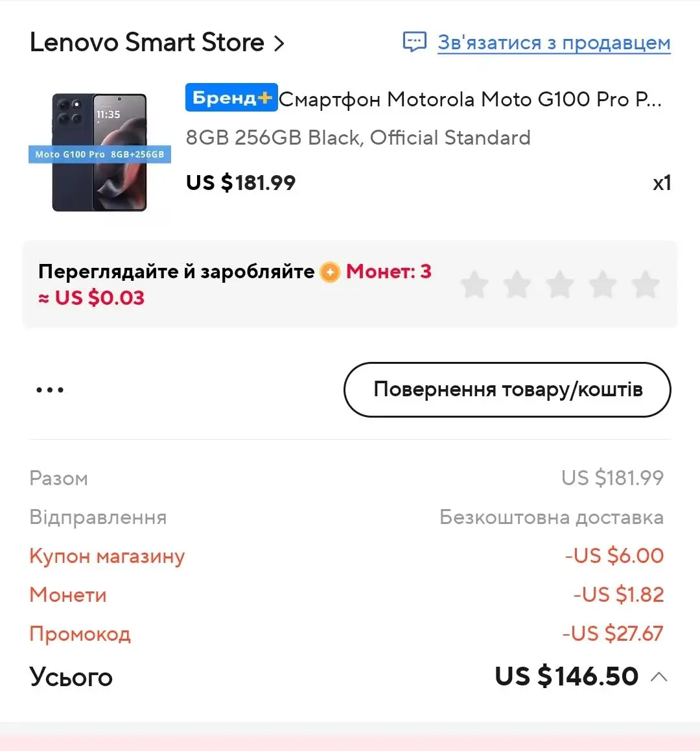Viewport: 700px width, 751px height.
Task: Click the chat bubble icon
Action: [x=414, y=42]
